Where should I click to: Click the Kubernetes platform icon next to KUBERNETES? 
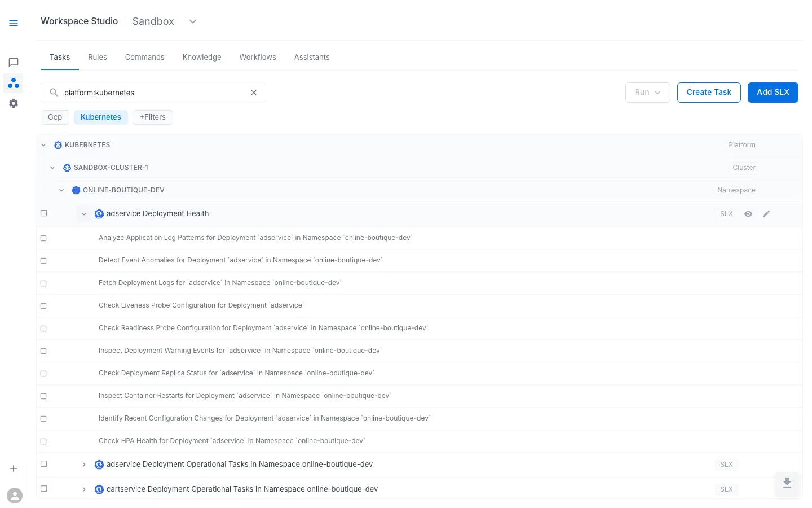[58, 144]
